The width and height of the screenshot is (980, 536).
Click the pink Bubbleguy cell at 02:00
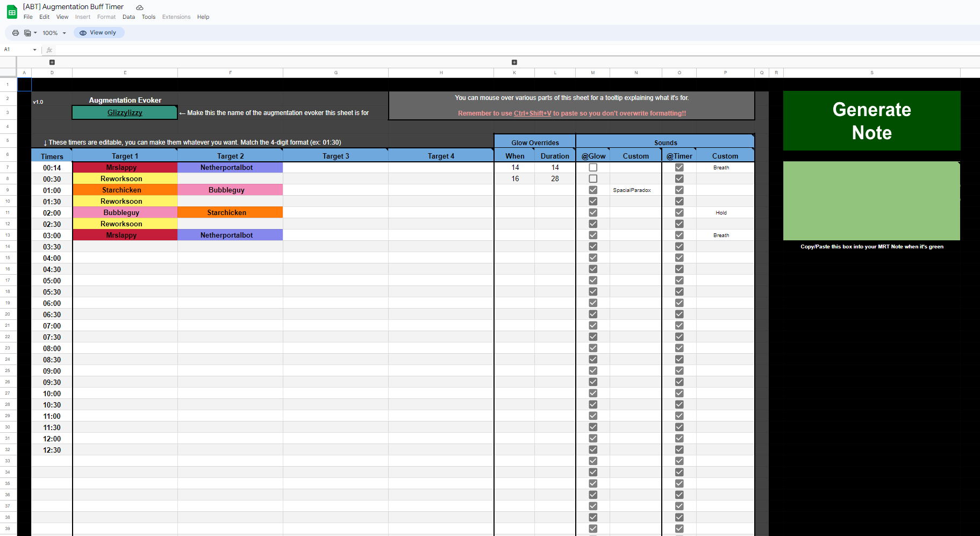click(125, 212)
